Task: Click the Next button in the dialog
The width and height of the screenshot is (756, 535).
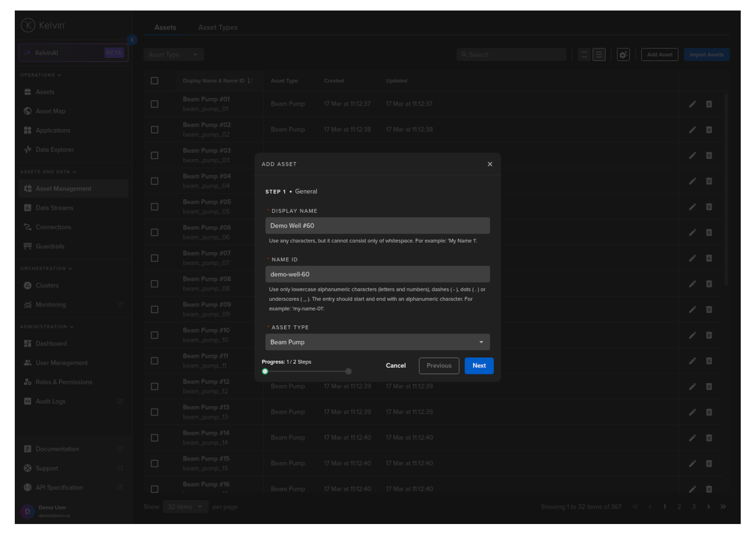Action: pyautogui.click(x=479, y=366)
